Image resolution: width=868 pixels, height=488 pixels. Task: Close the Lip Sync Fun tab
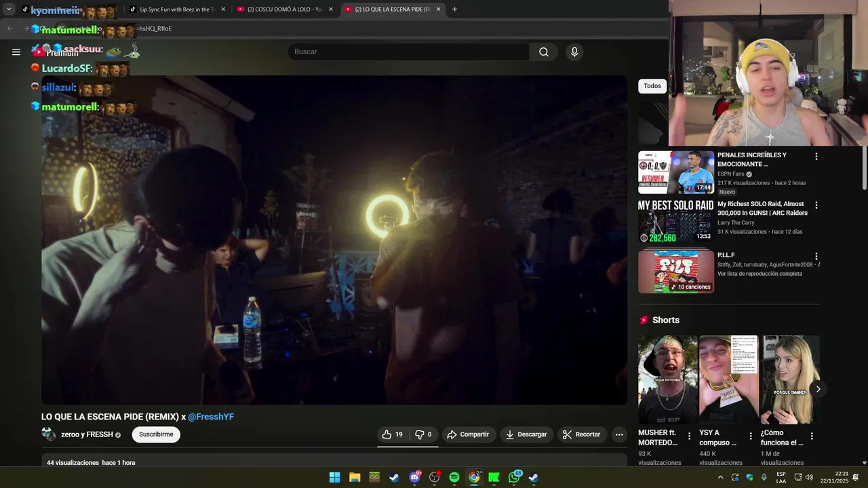(223, 9)
